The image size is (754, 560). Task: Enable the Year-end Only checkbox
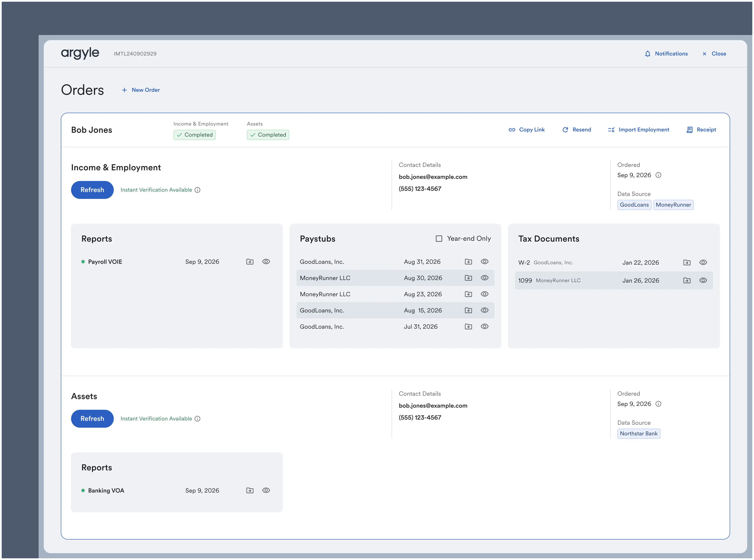439,238
